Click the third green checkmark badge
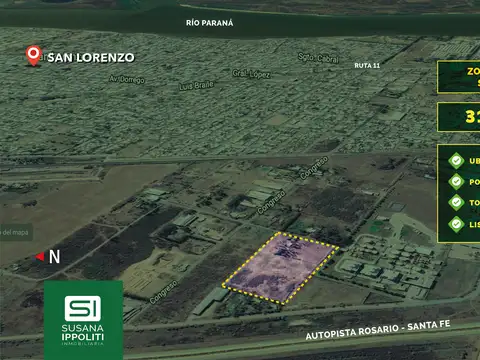 click(x=456, y=202)
